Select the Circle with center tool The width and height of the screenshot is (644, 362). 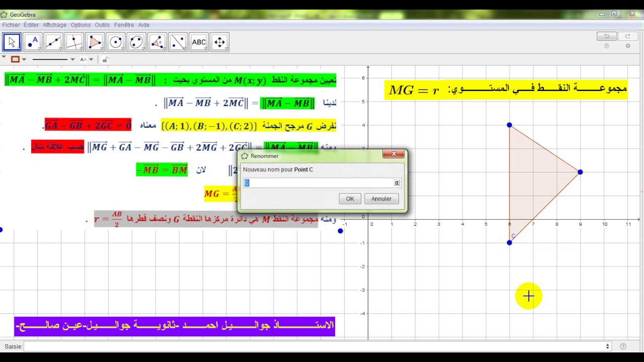point(116,42)
